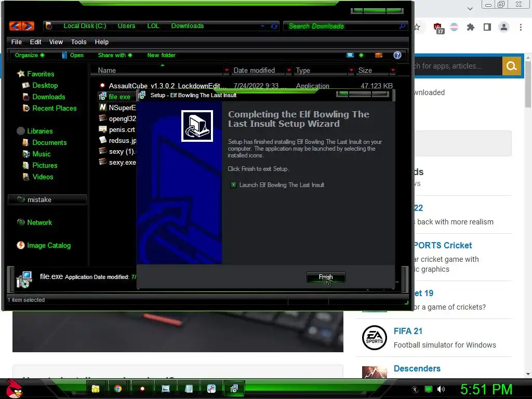
Task: Open the Type column filter dropdown
Action: (x=351, y=70)
